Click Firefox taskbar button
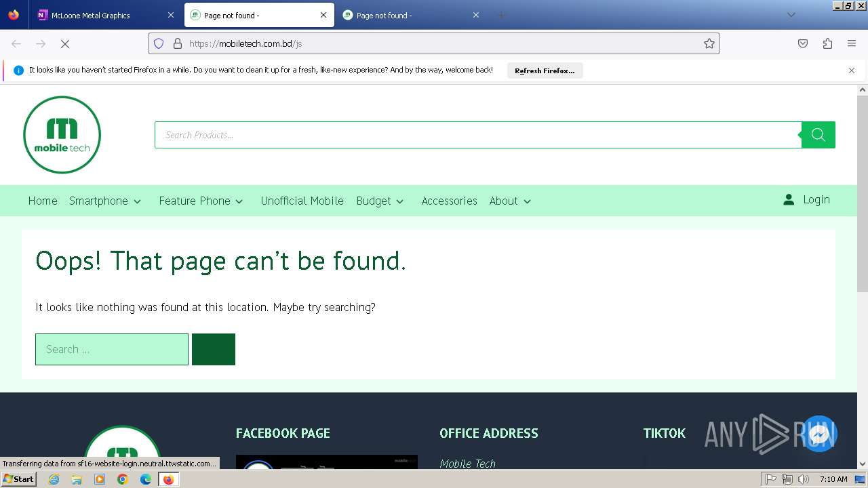The height and width of the screenshot is (488, 868). (x=168, y=479)
